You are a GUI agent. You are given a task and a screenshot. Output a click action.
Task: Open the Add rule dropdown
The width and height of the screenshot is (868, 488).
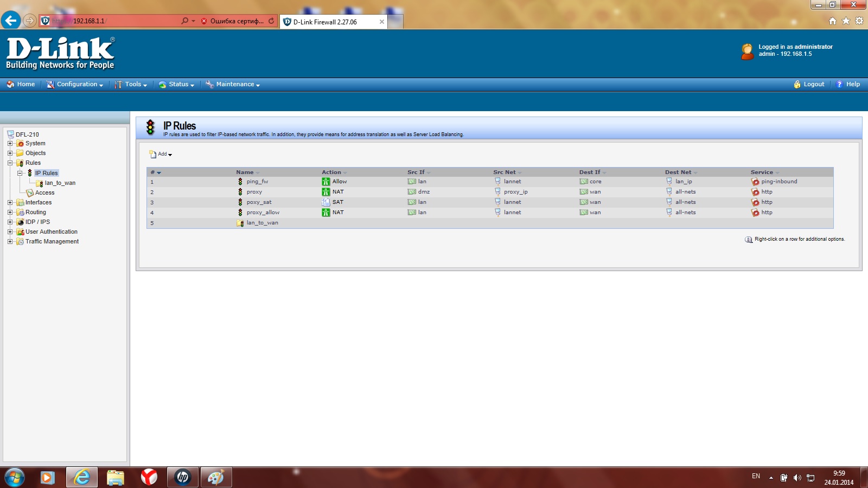161,154
